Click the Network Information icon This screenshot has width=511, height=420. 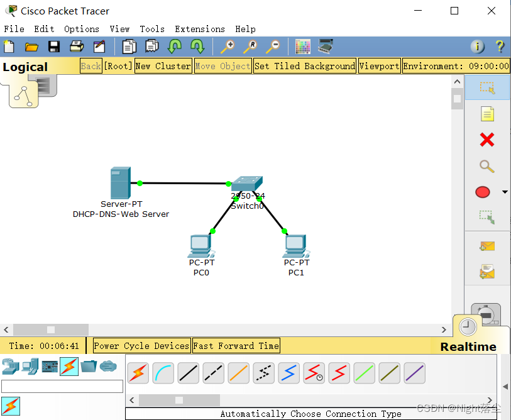[x=478, y=47]
